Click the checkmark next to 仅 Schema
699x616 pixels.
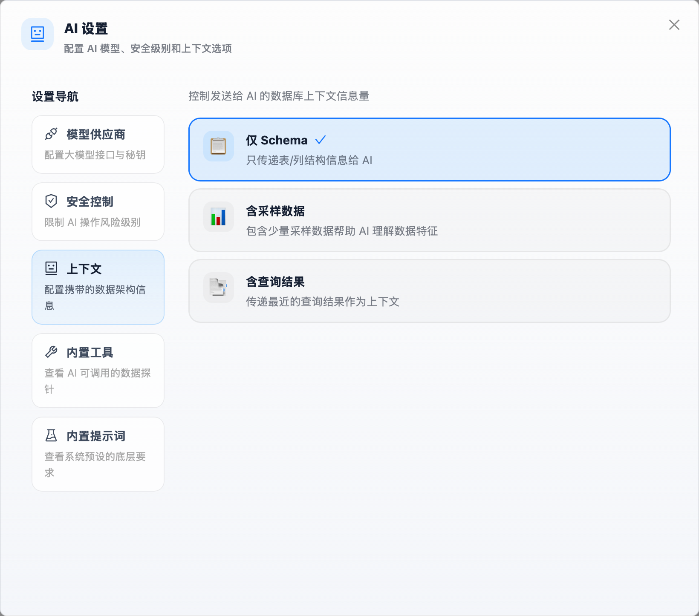point(321,140)
